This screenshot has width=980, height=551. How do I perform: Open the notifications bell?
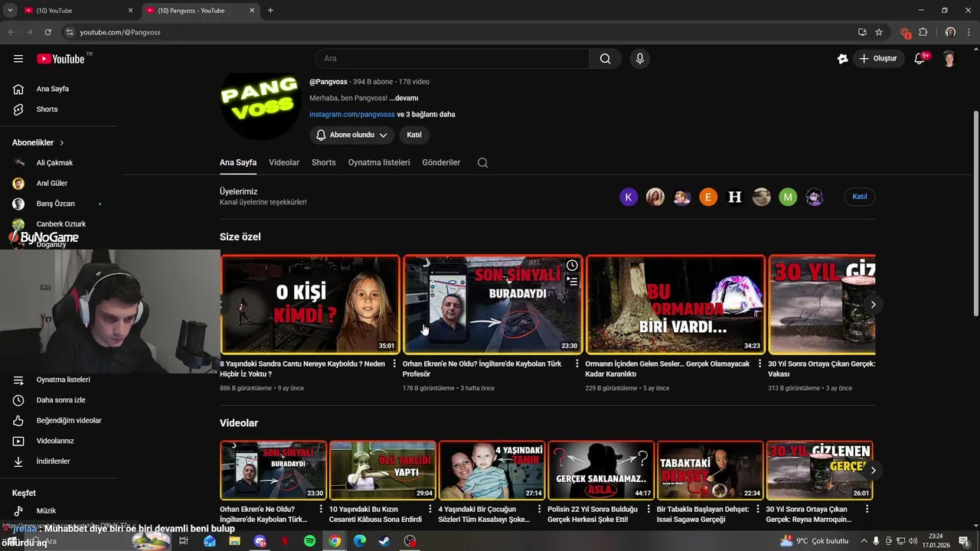920,59
